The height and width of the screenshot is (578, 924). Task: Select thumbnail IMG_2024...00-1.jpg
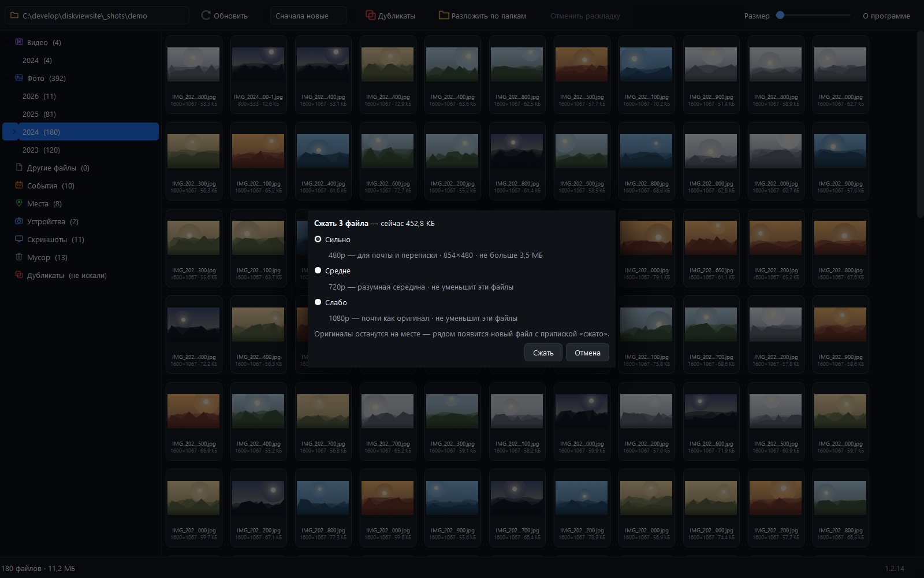258,74
